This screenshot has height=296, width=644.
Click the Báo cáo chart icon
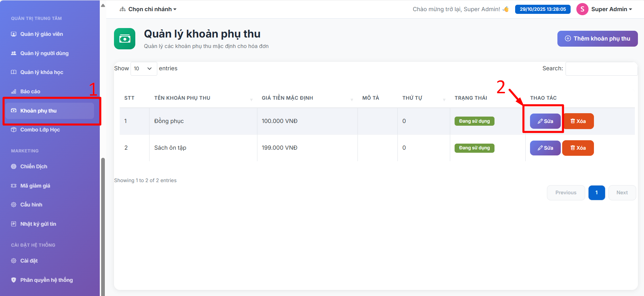(x=14, y=92)
